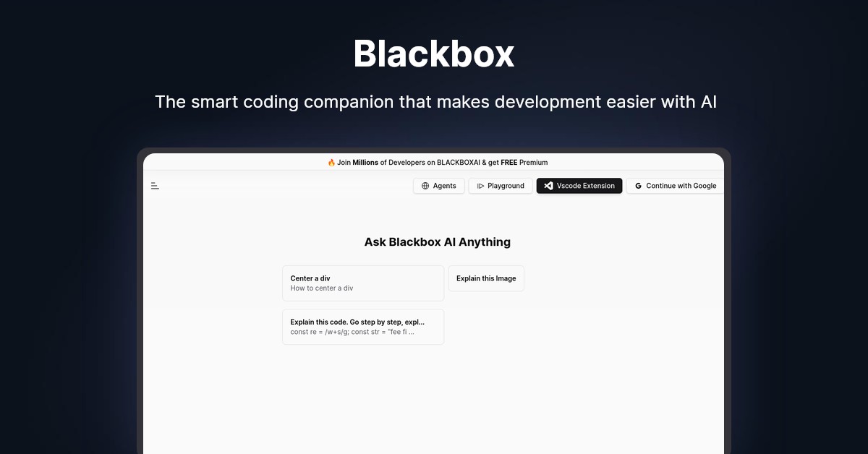
Task: Select the Explain this Image suggestion
Action: click(486, 278)
